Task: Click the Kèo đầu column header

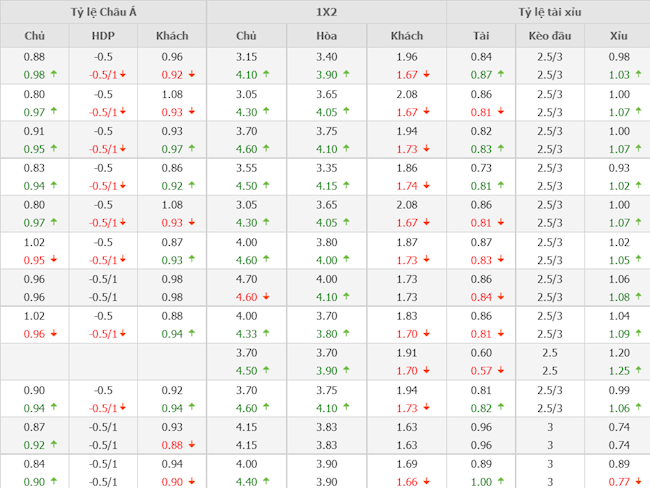Action: tap(546, 36)
